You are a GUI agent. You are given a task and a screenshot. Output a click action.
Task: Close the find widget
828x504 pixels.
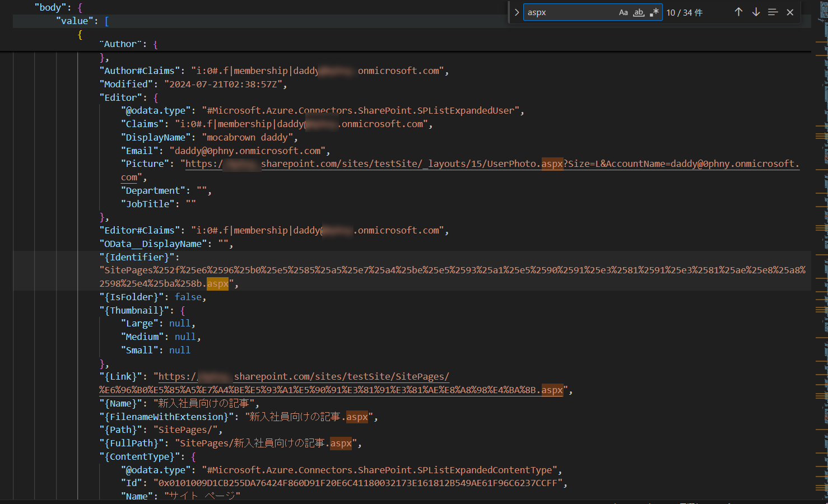[790, 12]
